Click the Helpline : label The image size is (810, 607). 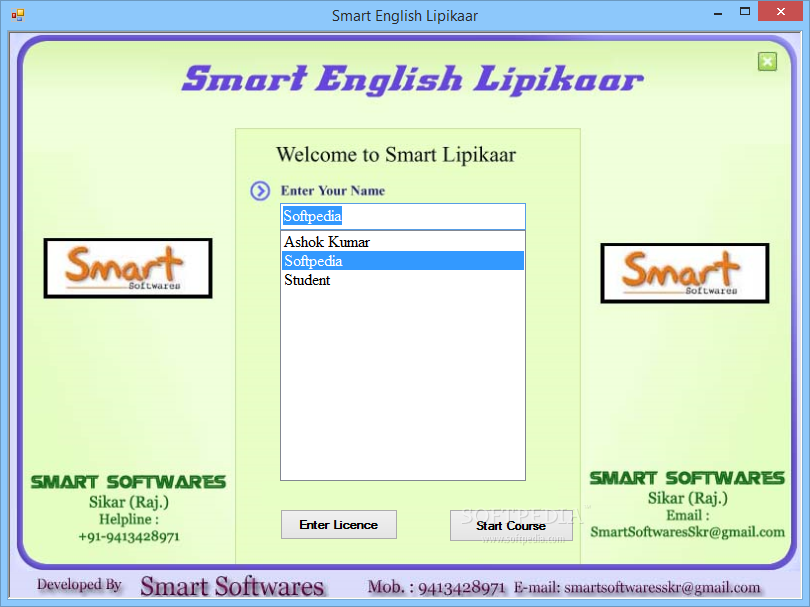pyautogui.click(x=129, y=519)
